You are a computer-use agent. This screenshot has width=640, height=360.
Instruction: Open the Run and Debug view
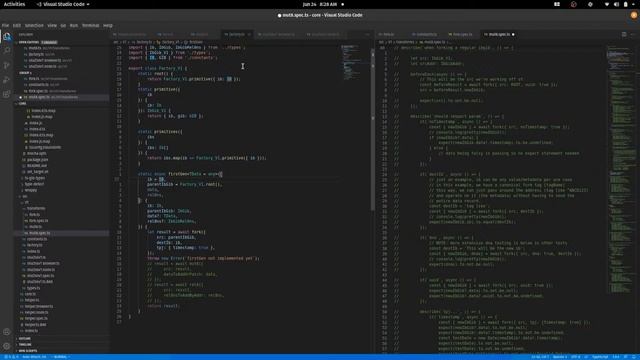(x=7, y=80)
